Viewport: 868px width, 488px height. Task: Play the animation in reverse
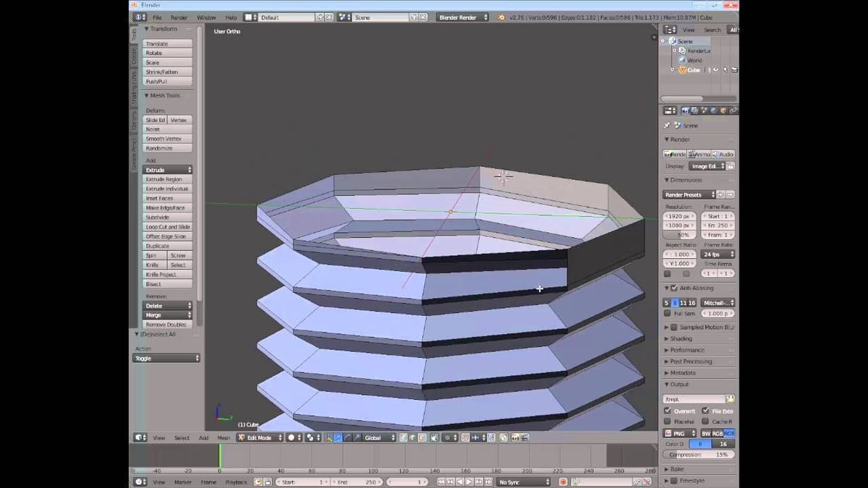click(x=459, y=481)
